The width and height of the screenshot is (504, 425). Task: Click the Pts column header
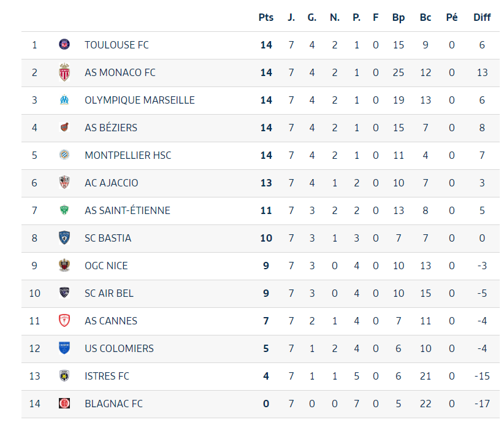point(266,17)
